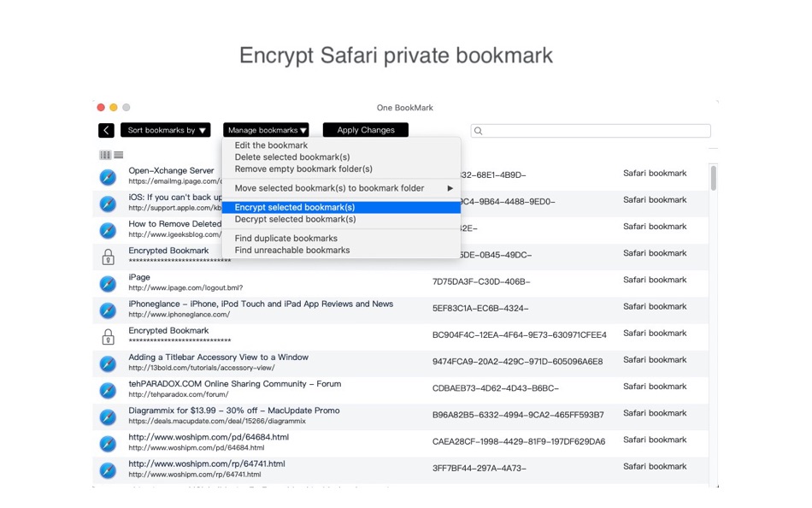
Task: Choose Delete selected bookmark(s)
Action: pyautogui.click(x=341, y=157)
